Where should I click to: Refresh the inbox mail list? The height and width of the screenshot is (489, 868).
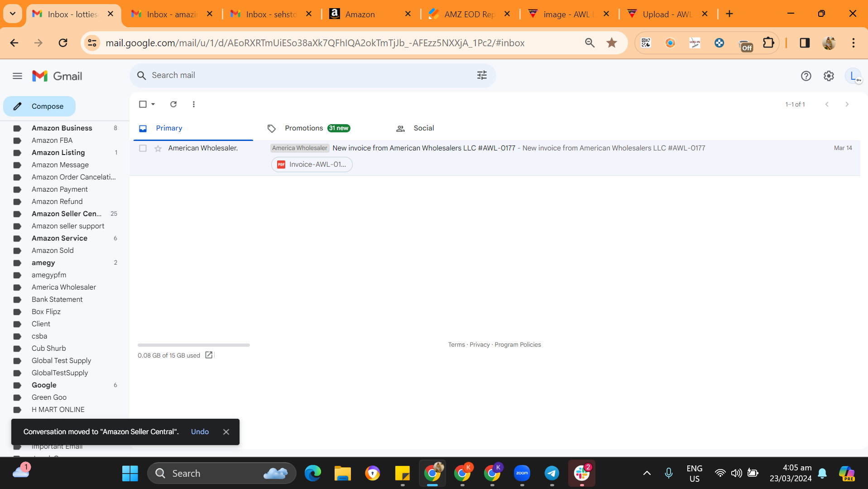(173, 104)
